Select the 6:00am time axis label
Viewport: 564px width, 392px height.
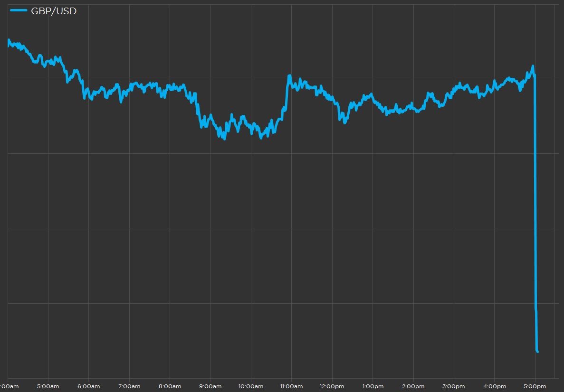coord(88,387)
